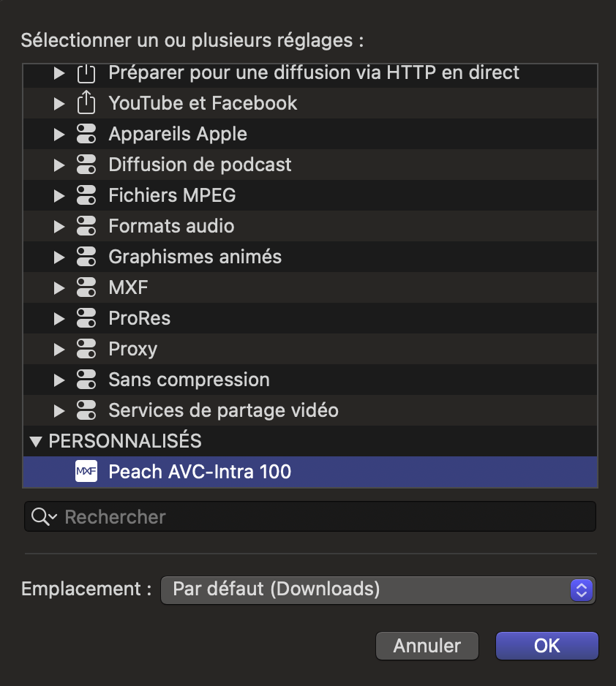Click the share icon beside YouTube et Facebook
The height and width of the screenshot is (686, 616).
86,102
